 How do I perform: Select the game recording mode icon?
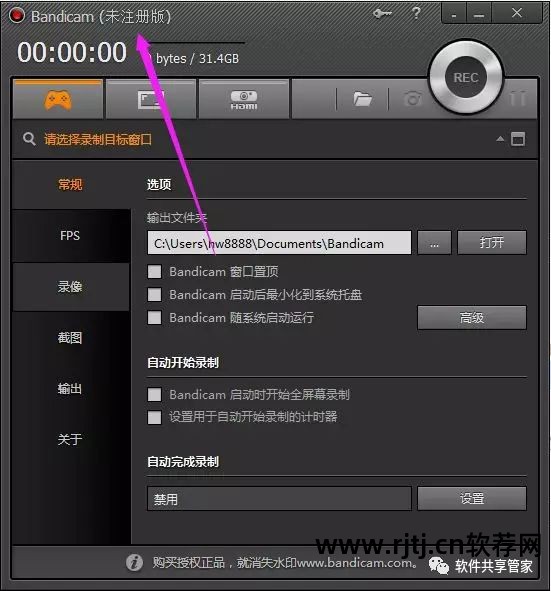point(57,100)
